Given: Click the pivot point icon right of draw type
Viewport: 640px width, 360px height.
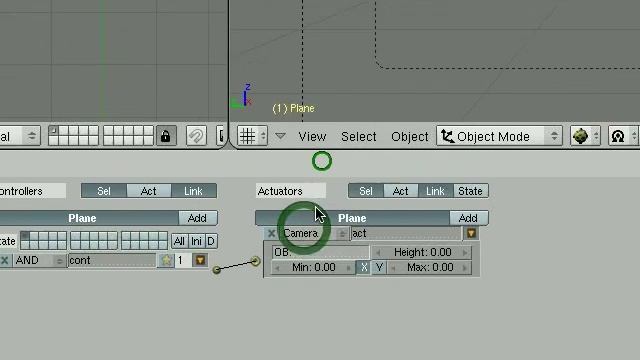Looking at the screenshot, I should (x=618, y=136).
